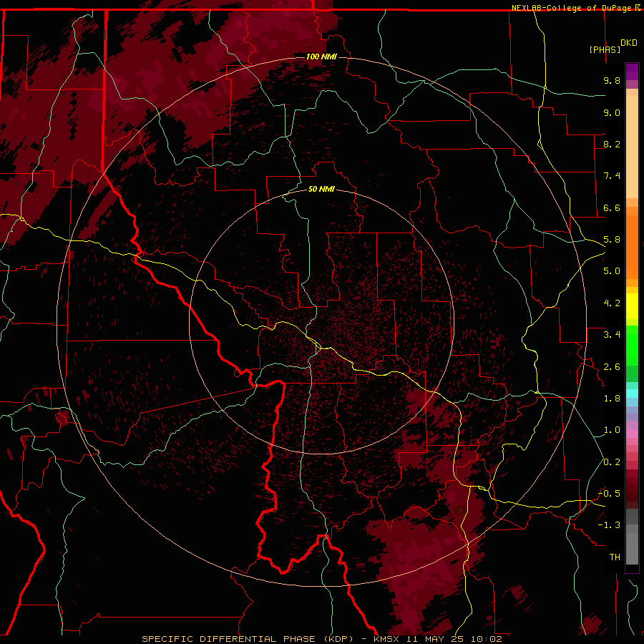Click the pink band of the color scale
Image resolution: width=644 pixels, height=644 pixels.
(632, 434)
